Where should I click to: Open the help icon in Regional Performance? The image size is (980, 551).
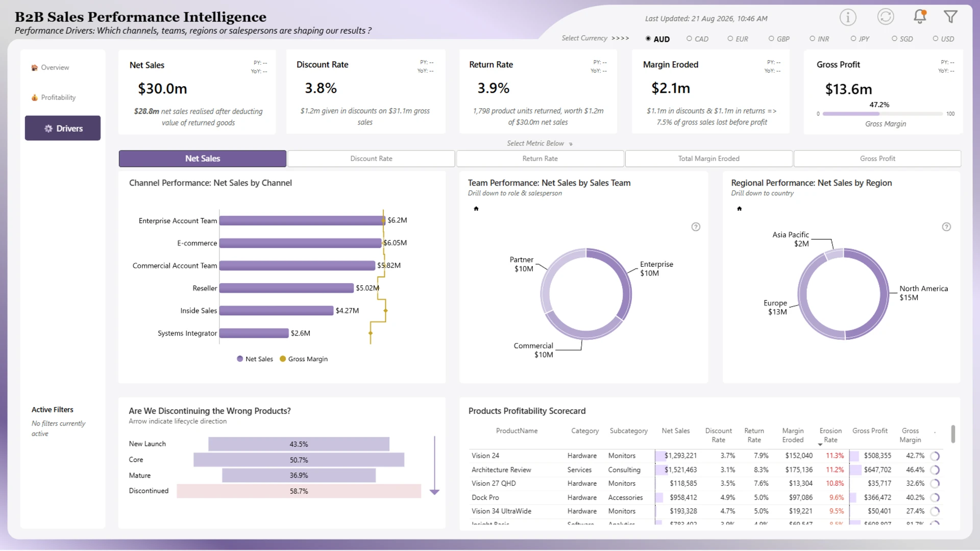pyautogui.click(x=946, y=227)
